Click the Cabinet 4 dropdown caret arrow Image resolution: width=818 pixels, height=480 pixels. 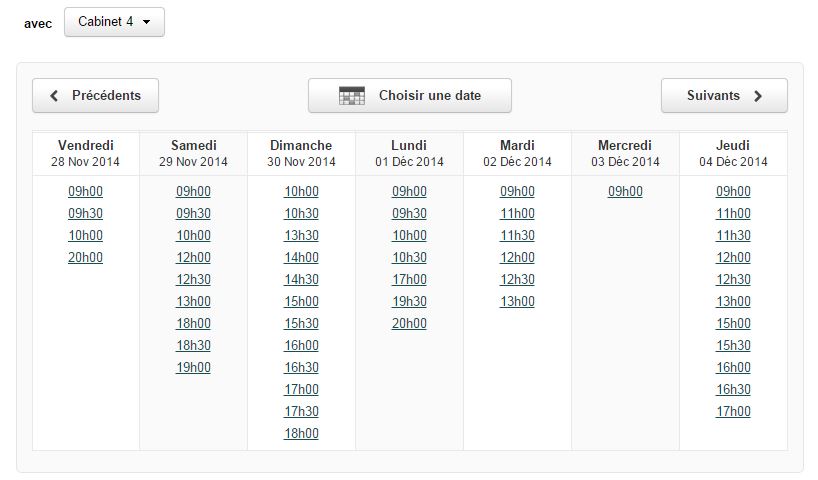coord(147,22)
